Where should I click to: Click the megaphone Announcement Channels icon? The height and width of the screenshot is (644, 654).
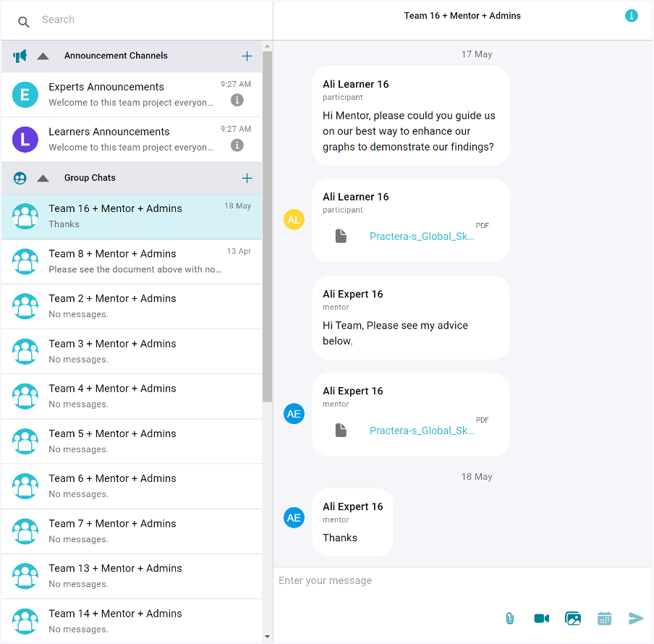[20, 56]
